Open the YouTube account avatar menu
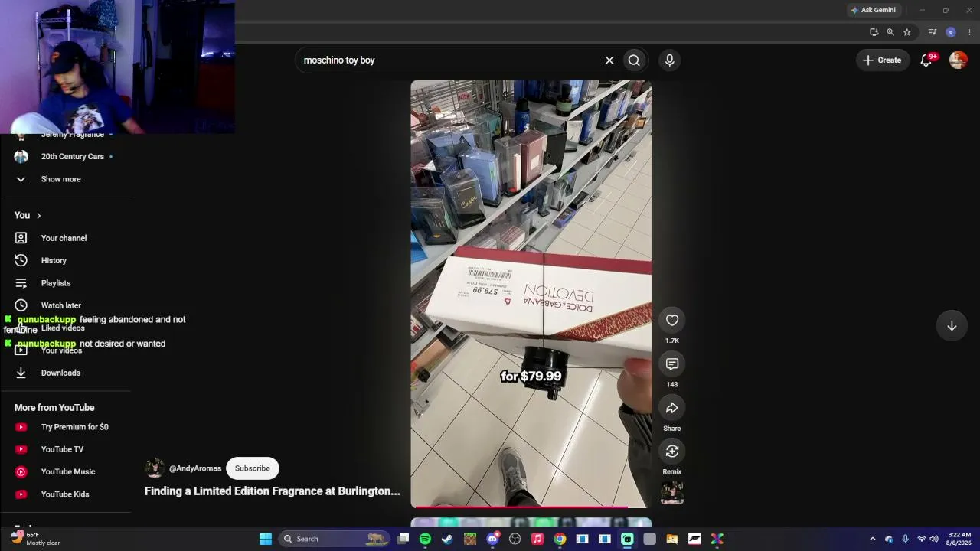Screen dimensions: 980x551 [958, 60]
